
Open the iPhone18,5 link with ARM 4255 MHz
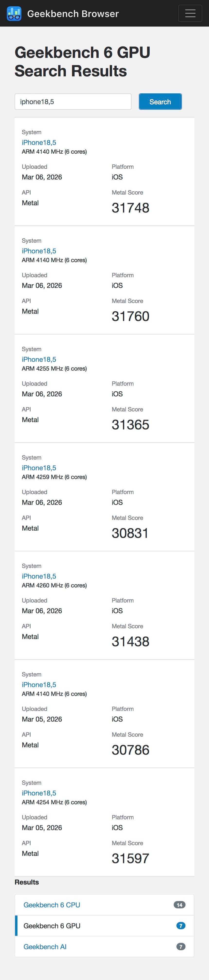[39, 359]
